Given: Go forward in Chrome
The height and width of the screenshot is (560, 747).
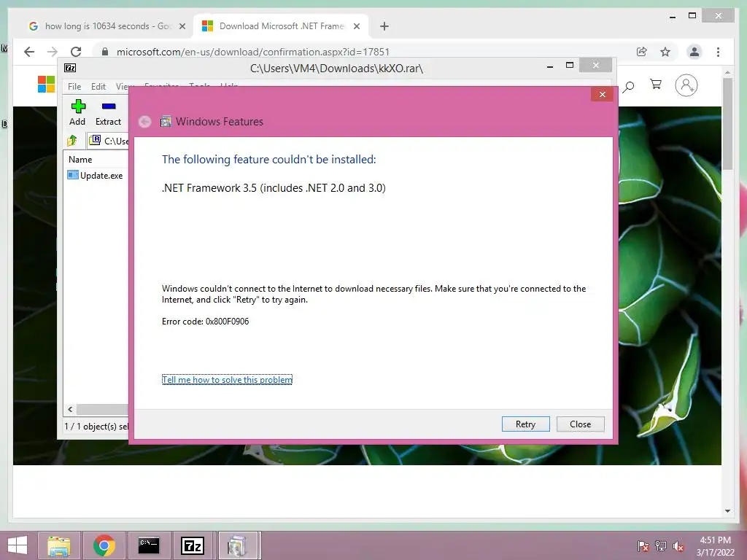Looking at the screenshot, I should 53,52.
